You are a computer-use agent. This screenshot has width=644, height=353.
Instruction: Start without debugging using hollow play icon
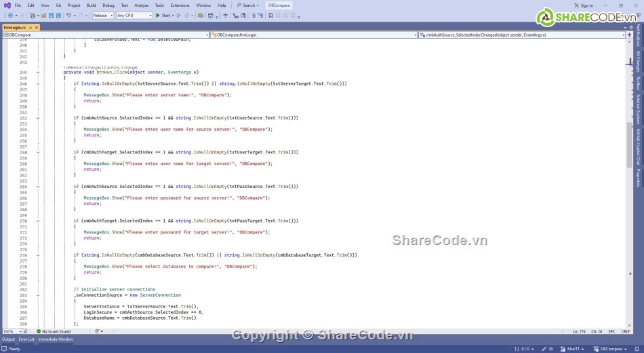[179, 15]
